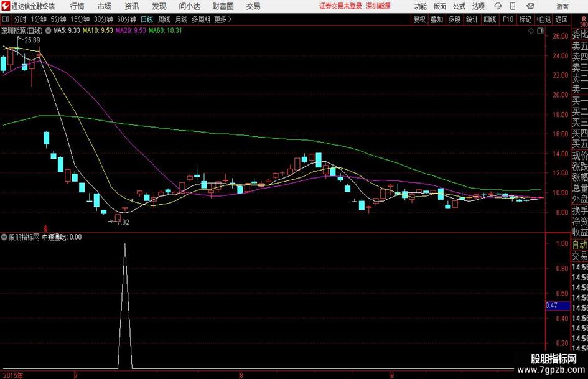Open the dropdown arrow beside 深圳能源(日线)
This screenshot has height=379, width=588.
tap(48, 30)
